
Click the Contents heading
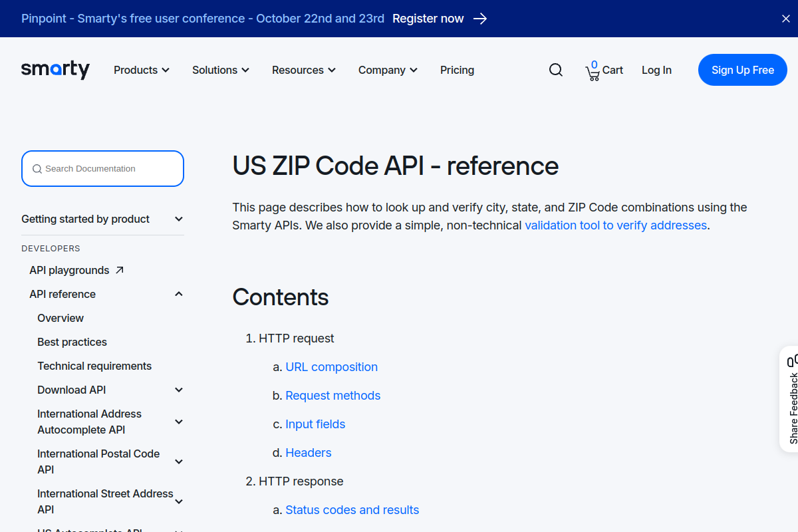pos(281,297)
